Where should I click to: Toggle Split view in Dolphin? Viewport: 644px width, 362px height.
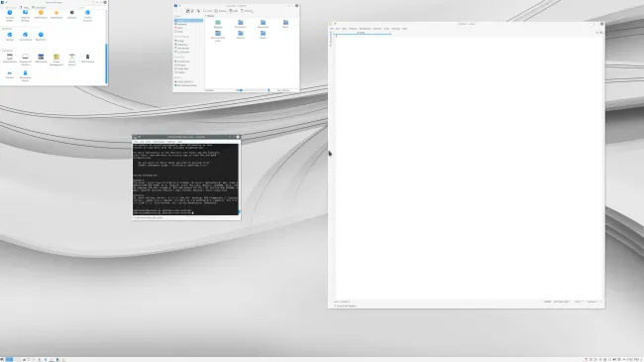[234, 11]
